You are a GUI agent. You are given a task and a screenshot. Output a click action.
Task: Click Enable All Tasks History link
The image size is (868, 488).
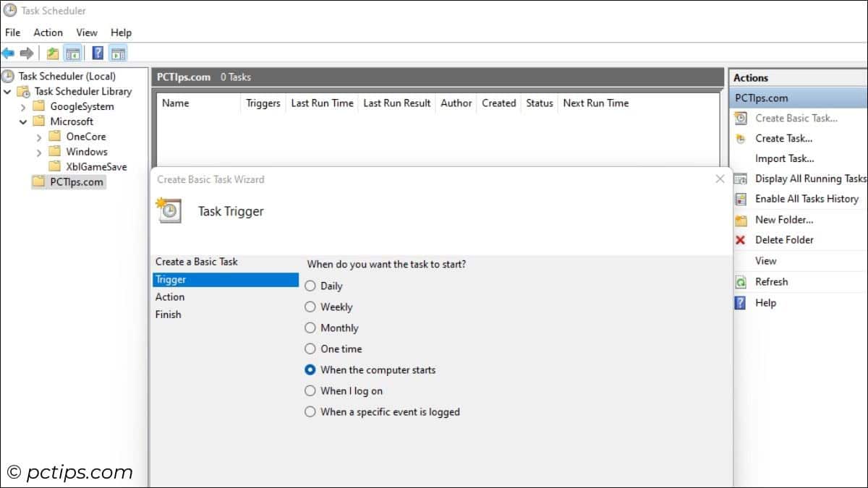coord(807,199)
